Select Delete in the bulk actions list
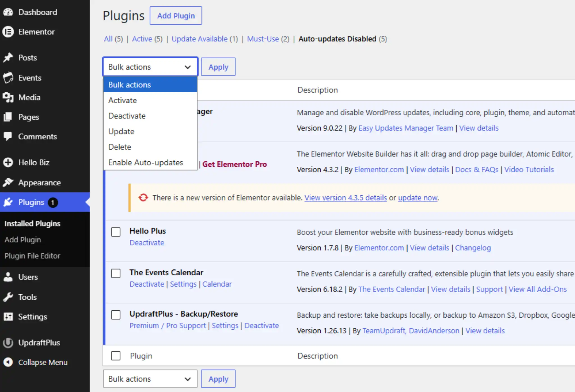The height and width of the screenshot is (392, 575). 150,147
